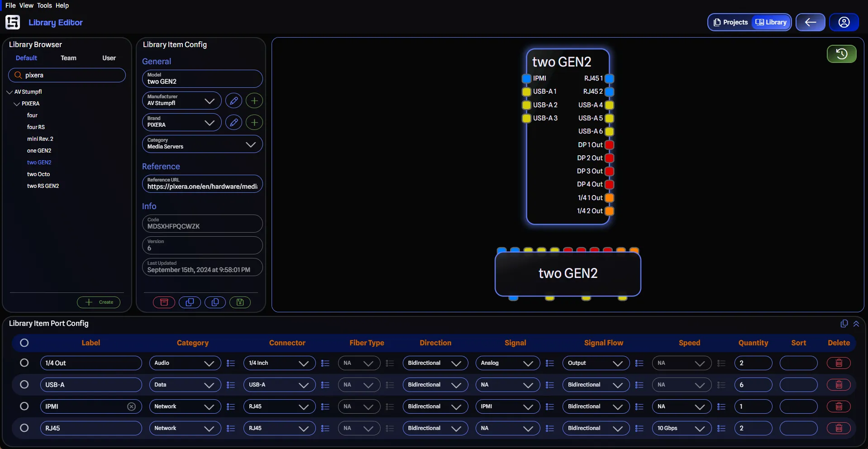
Task: Switch to the Team library tab
Action: (x=68, y=58)
